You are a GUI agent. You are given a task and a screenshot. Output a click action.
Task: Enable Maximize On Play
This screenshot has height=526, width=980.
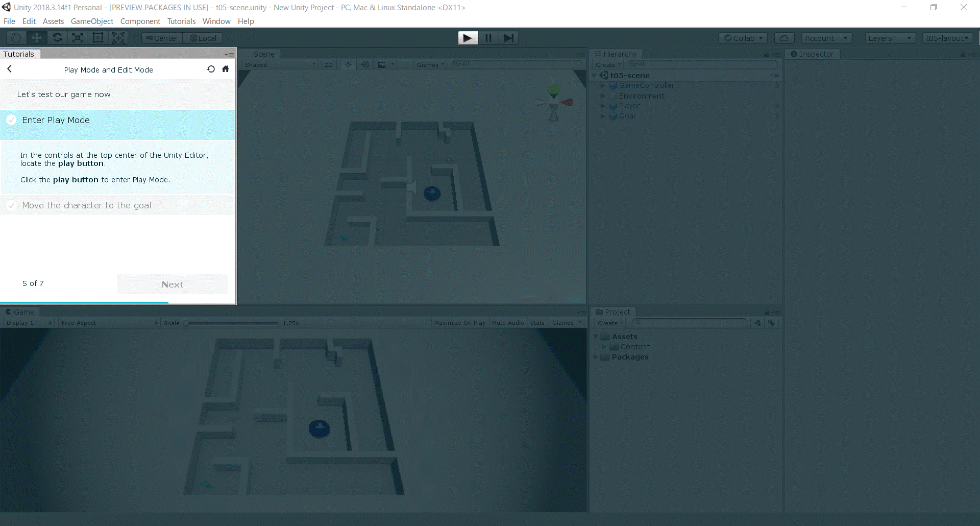click(x=460, y=323)
